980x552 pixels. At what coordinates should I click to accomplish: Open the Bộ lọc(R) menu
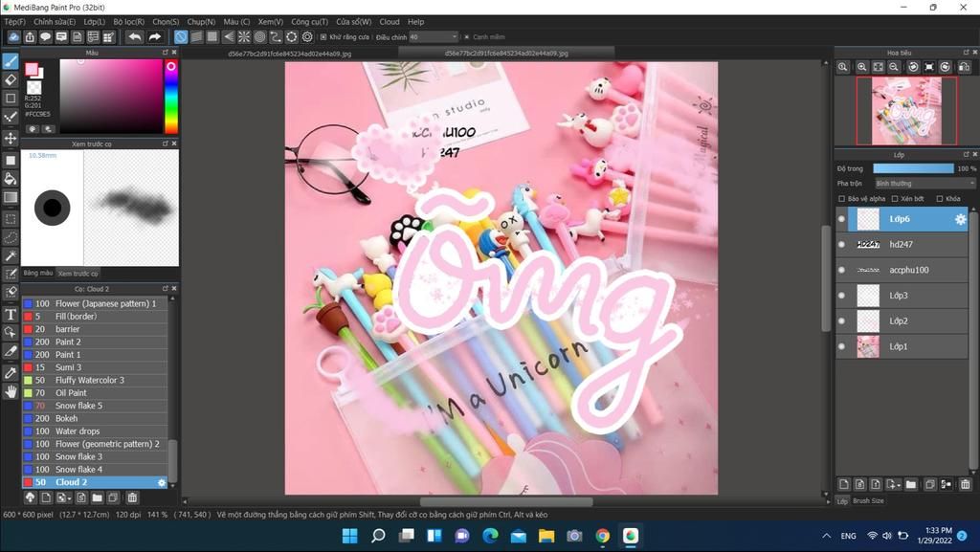pyautogui.click(x=129, y=22)
